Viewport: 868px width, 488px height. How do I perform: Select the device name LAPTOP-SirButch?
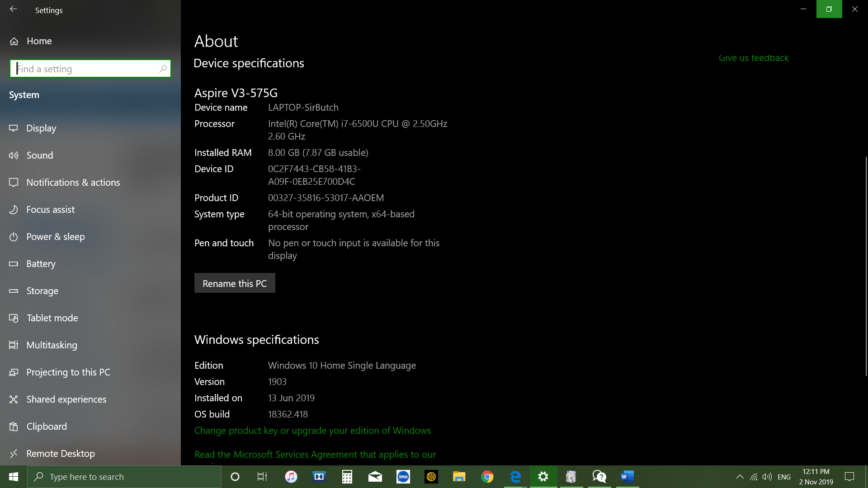click(303, 108)
